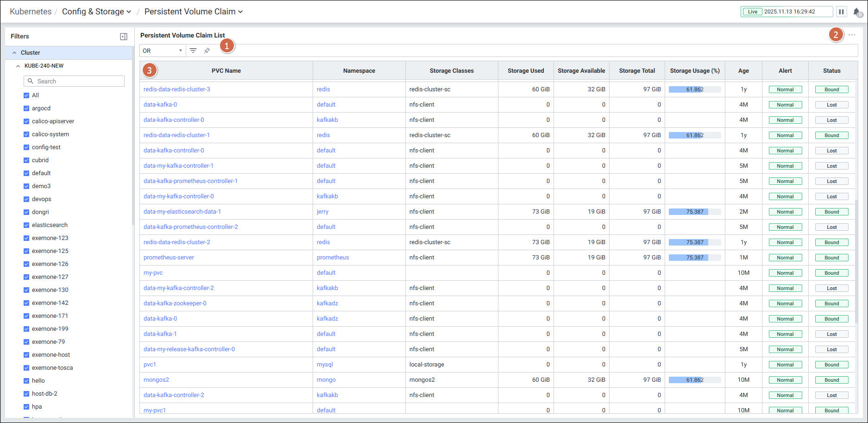Collapse the Filters side panel

(x=124, y=37)
